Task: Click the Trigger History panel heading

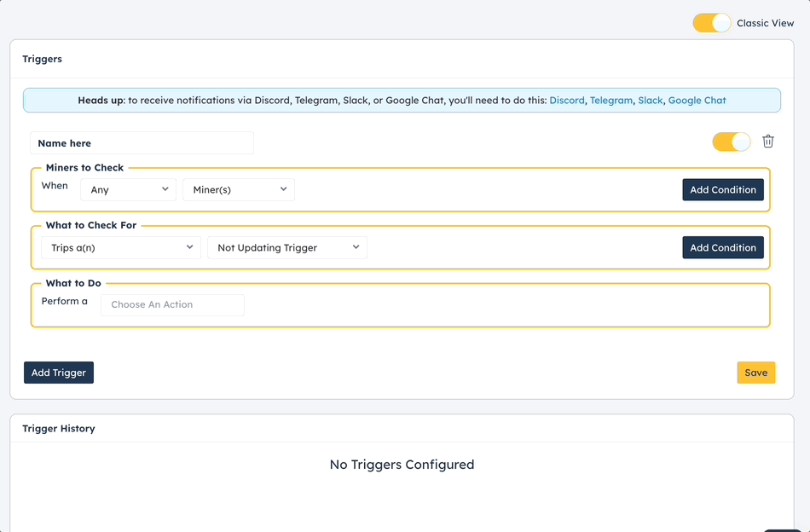Action: pyautogui.click(x=59, y=428)
